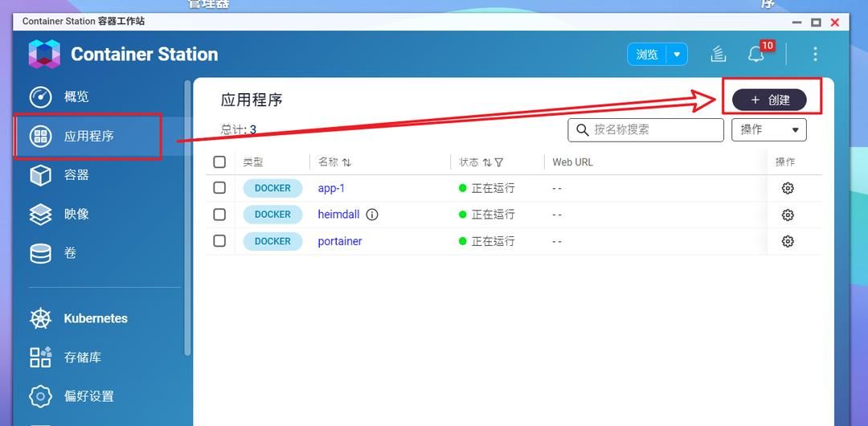Image resolution: width=868 pixels, height=426 pixels.
Task: Click the Web URL column header
Action: click(x=572, y=162)
